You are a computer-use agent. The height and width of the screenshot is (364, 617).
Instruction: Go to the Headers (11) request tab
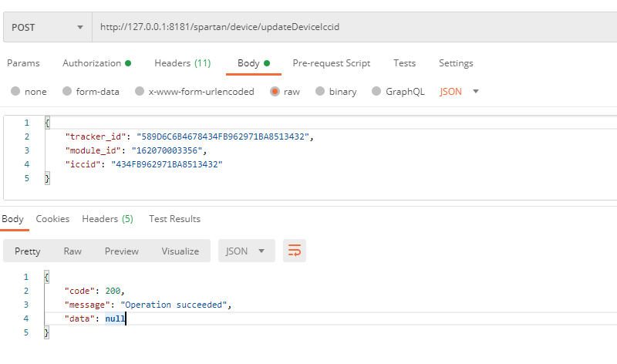(182, 63)
